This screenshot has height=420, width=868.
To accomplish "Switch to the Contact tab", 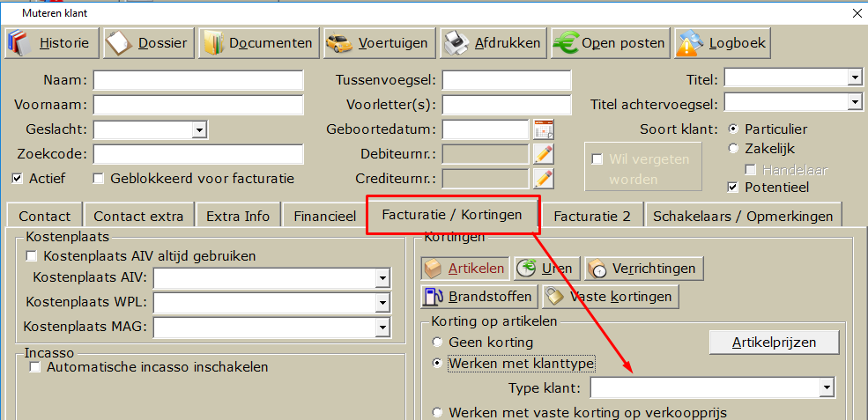I will [x=44, y=216].
